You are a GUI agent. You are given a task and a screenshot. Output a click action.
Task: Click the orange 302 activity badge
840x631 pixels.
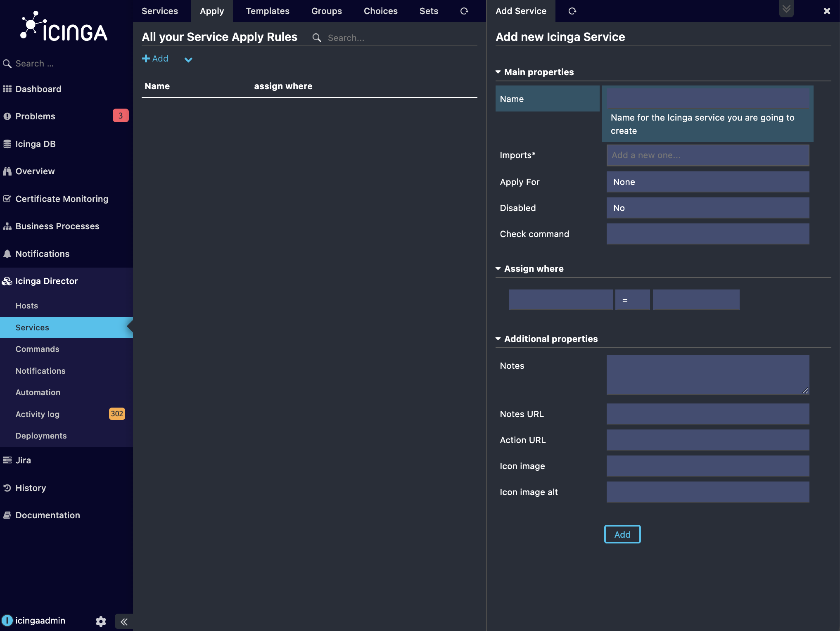coord(117,414)
